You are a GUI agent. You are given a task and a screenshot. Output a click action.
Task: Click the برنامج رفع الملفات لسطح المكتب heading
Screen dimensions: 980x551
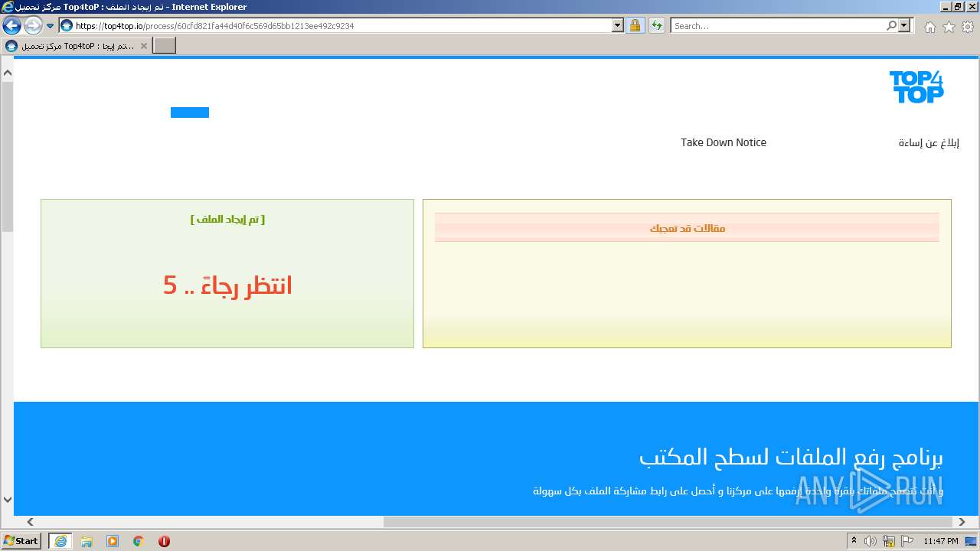[791, 457]
